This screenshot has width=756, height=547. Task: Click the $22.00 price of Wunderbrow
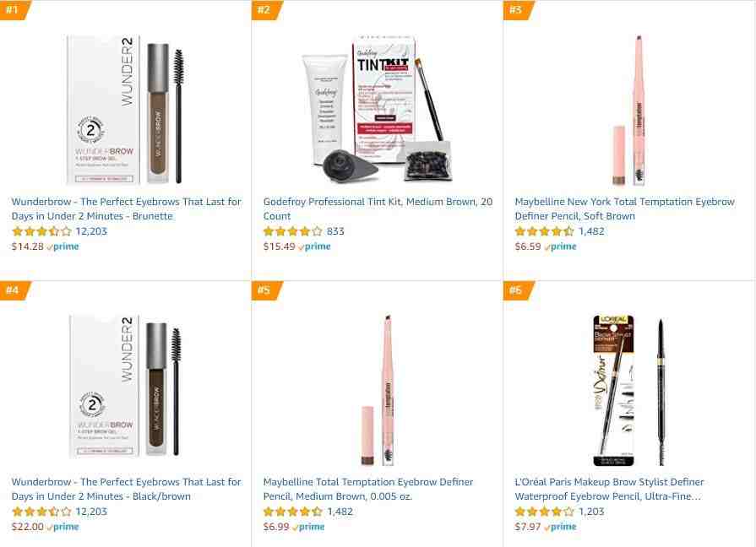point(28,527)
